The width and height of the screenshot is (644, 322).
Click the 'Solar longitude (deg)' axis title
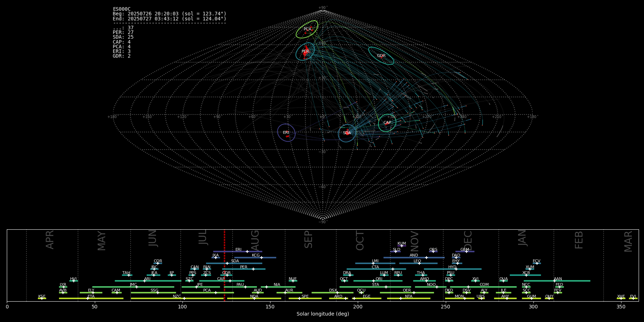pos(323,314)
